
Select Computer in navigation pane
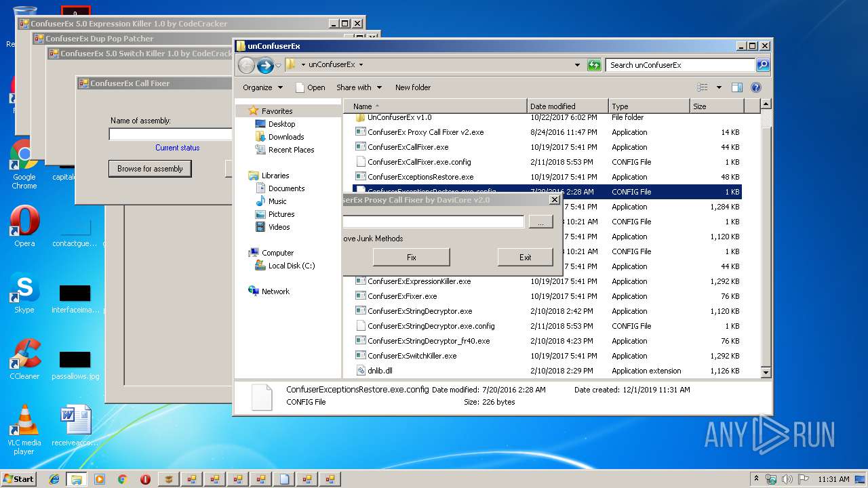[x=277, y=253]
